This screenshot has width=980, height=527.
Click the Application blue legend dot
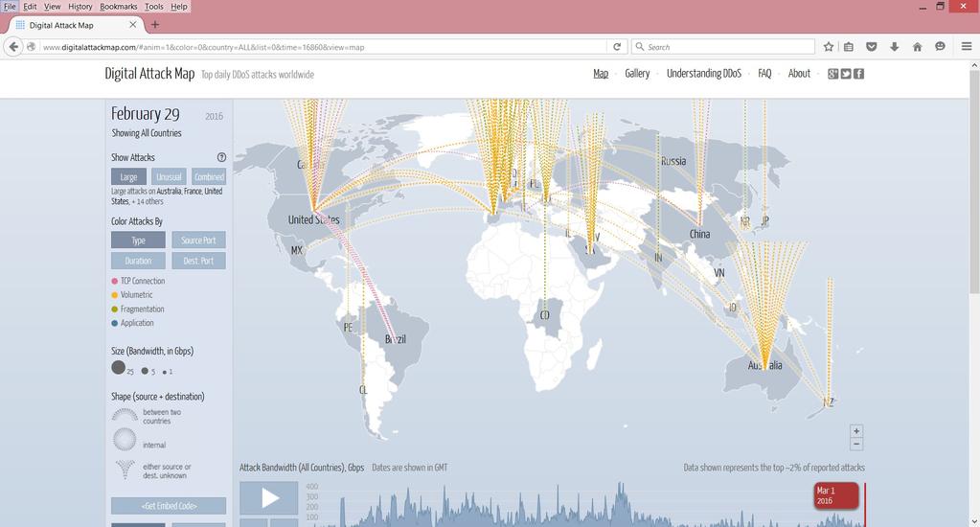114,323
